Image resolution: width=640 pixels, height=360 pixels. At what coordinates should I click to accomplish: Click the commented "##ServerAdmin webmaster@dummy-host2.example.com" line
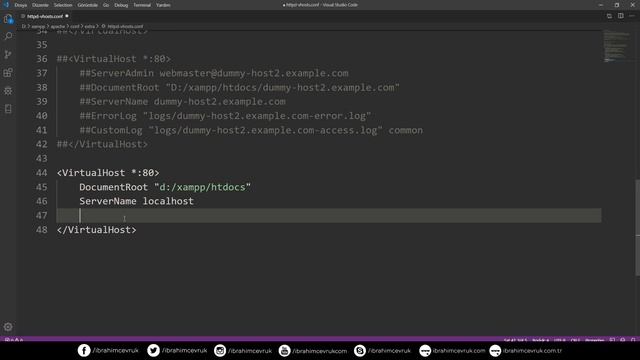click(214, 73)
